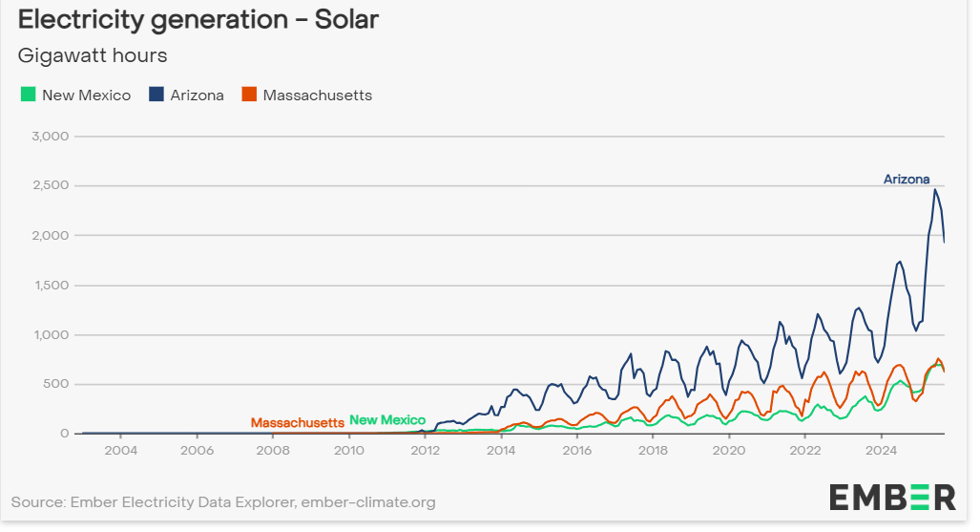Select the green New Mexico label on the chart

[387, 420]
